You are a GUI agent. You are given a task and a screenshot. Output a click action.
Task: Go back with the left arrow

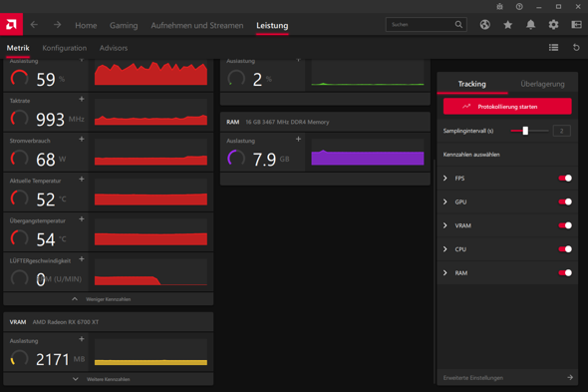34,25
